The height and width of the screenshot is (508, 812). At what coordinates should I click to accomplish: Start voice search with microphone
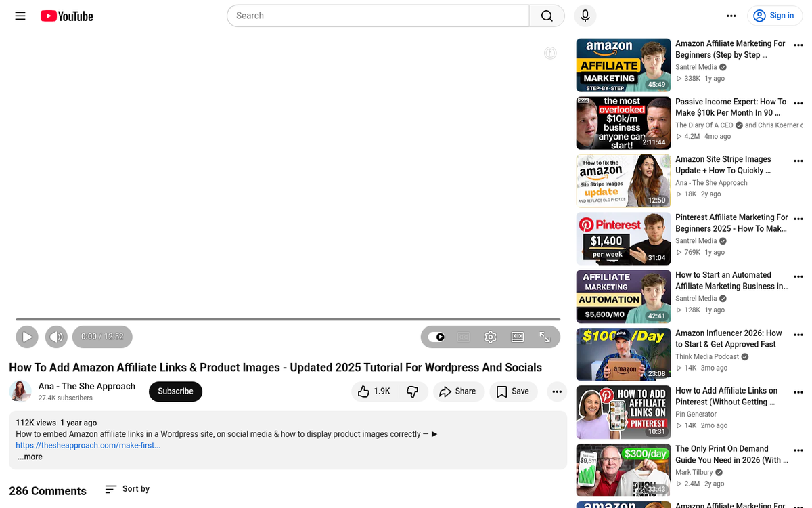[x=585, y=16]
